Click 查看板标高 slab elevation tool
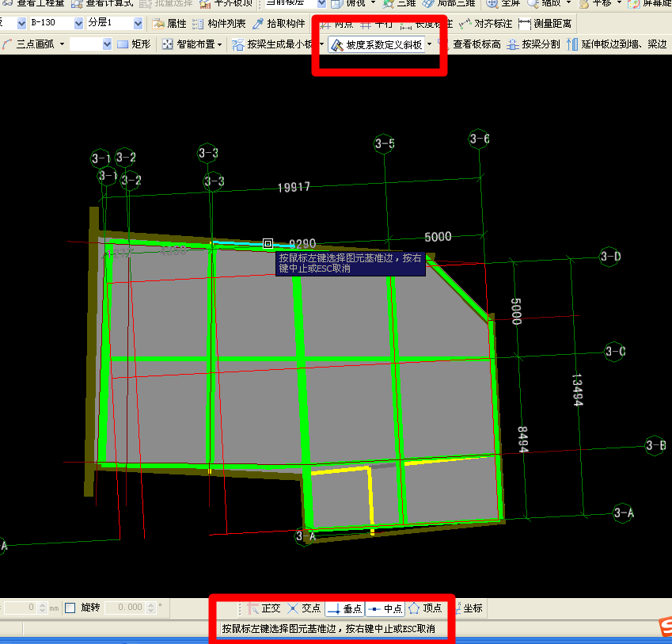This screenshot has width=672, height=644. click(x=476, y=44)
